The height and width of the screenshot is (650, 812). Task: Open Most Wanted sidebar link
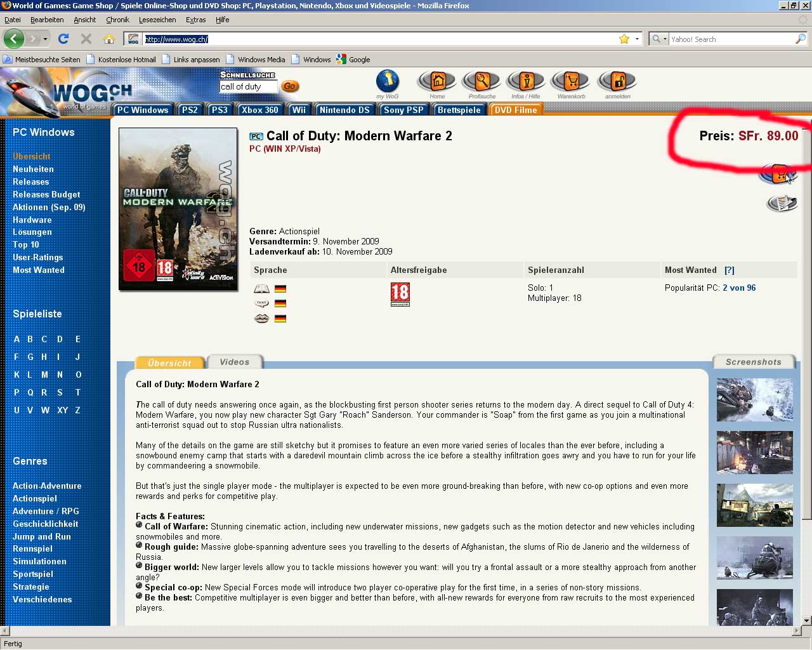(39, 270)
